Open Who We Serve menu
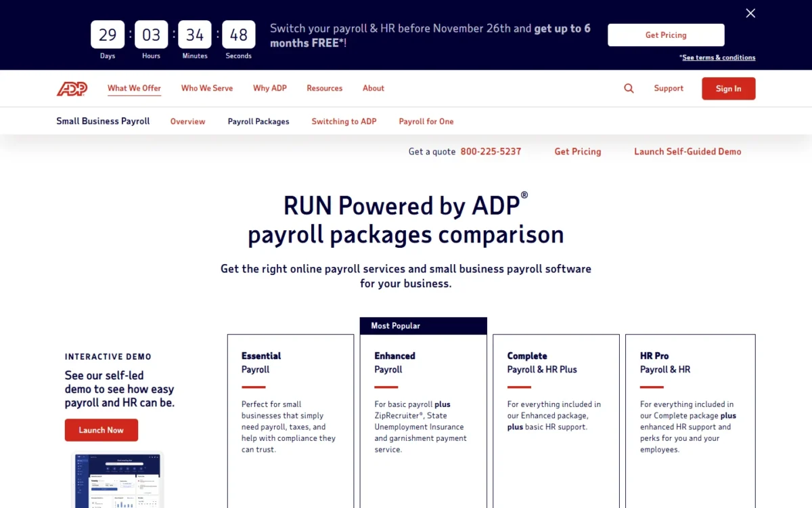Viewport: 812px width, 508px height. pyautogui.click(x=207, y=88)
